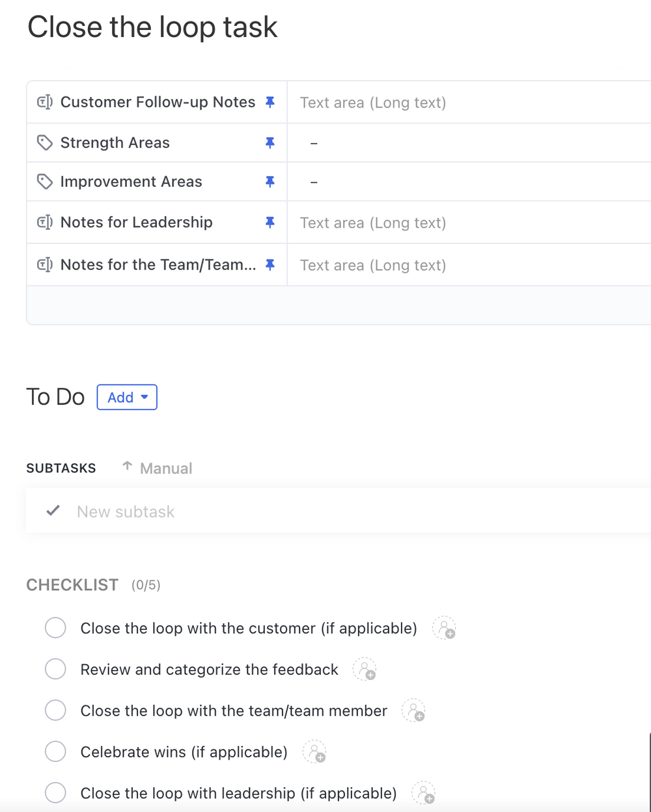Image resolution: width=651 pixels, height=812 pixels.
Task: Click the tag icon beside Improvement Areas
Action: pos(44,182)
